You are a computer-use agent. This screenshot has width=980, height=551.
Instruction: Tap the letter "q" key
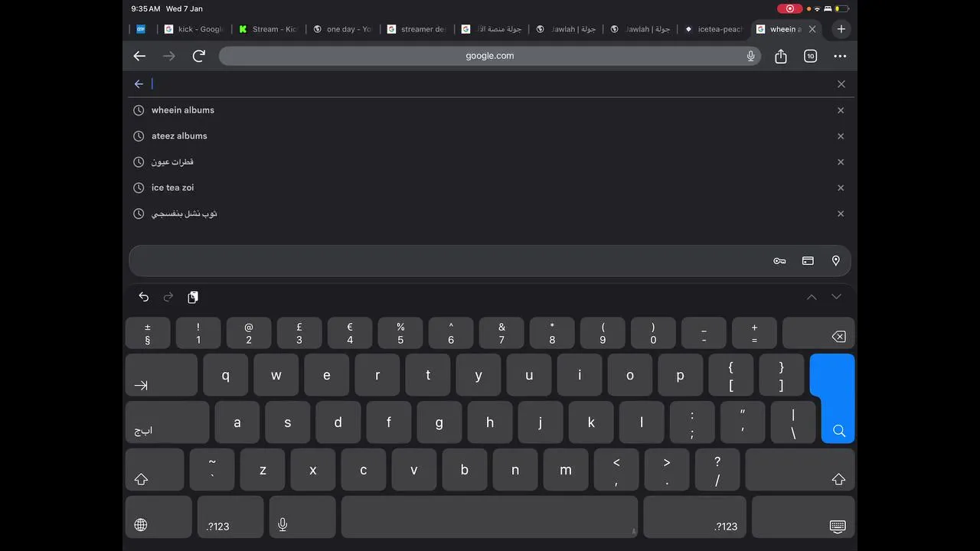click(225, 375)
